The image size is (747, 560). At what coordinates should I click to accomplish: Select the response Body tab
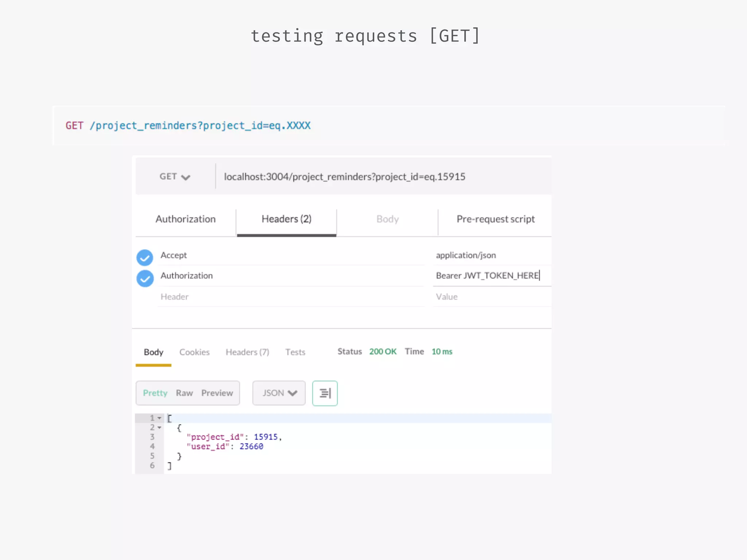pos(154,352)
